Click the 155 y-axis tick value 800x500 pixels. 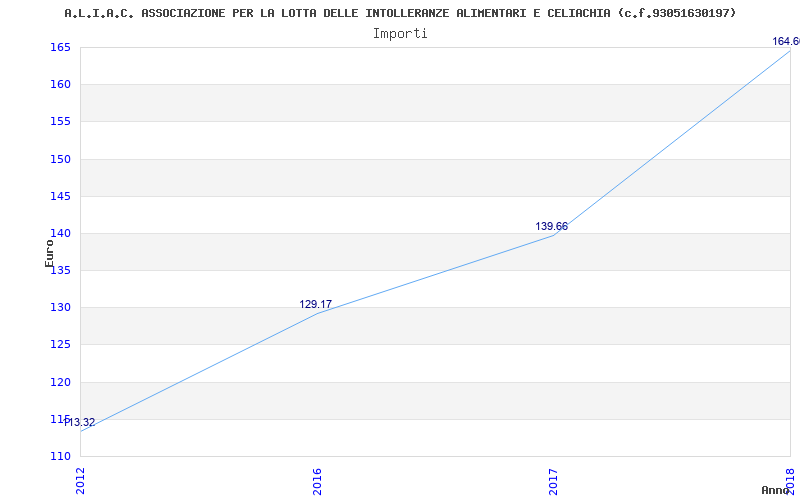(x=60, y=122)
